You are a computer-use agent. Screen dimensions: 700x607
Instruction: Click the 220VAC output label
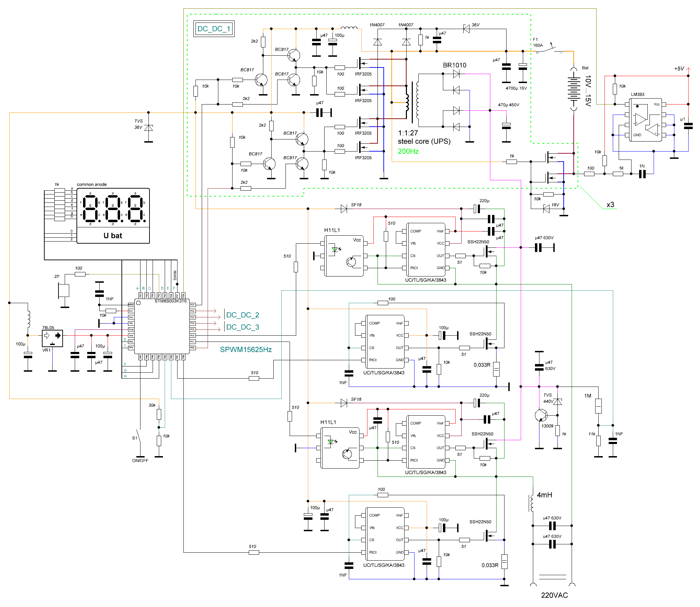pos(554,595)
